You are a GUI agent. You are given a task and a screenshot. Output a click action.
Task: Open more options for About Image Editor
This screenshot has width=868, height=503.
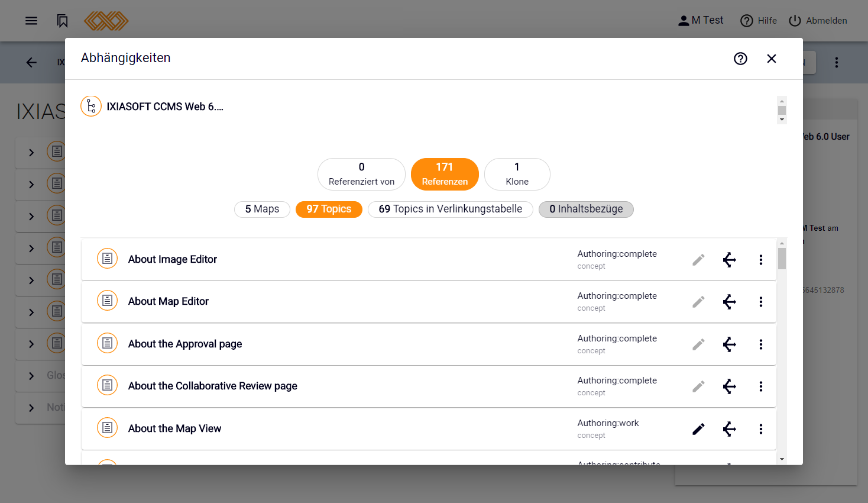pyautogui.click(x=761, y=260)
